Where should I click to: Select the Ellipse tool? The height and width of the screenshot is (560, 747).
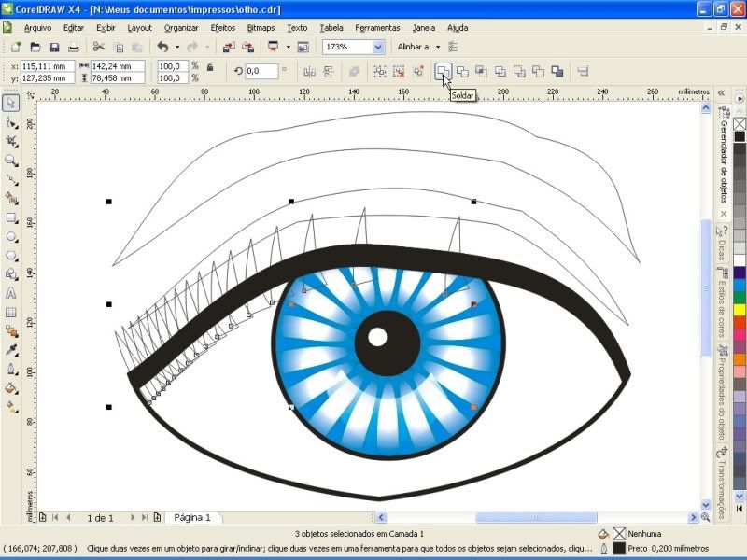click(11, 236)
